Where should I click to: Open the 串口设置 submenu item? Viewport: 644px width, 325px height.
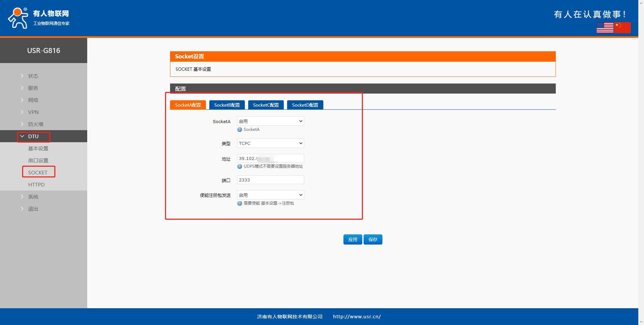point(38,161)
